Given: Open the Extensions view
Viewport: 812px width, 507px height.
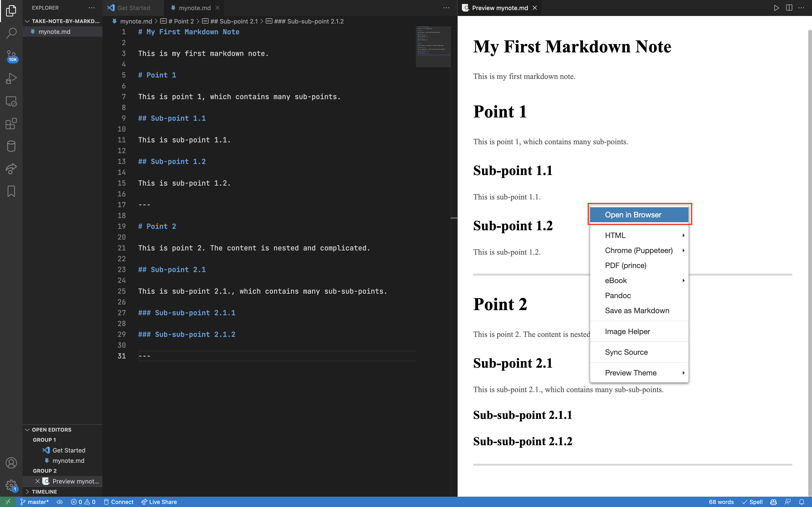Looking at the screenshot, I should pos(11,124).
